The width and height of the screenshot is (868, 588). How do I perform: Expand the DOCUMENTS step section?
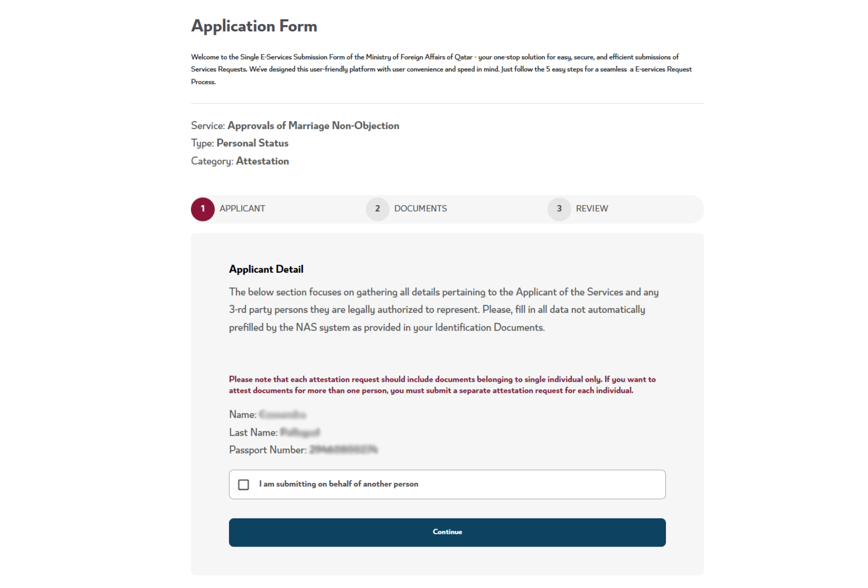click(x=420, y=209)
